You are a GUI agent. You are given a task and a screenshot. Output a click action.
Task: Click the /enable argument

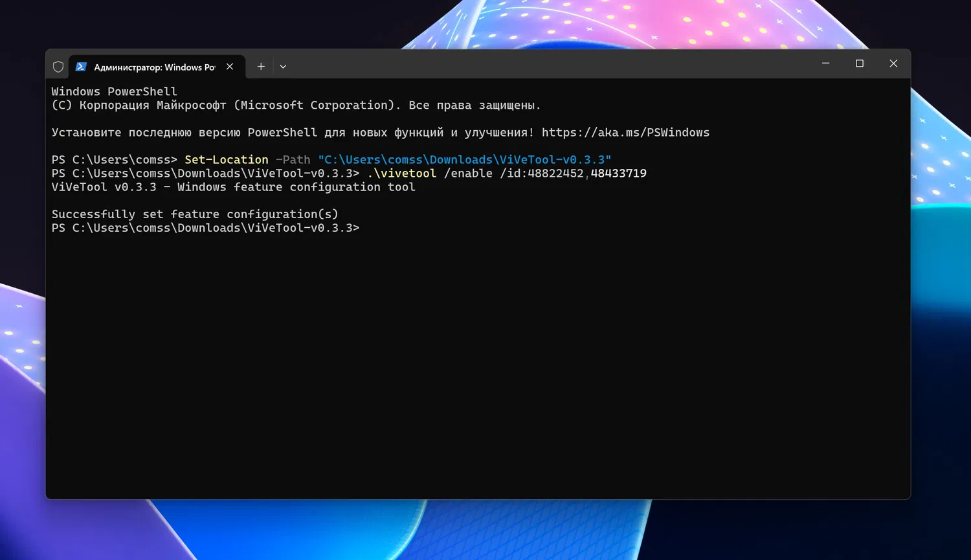468,174
